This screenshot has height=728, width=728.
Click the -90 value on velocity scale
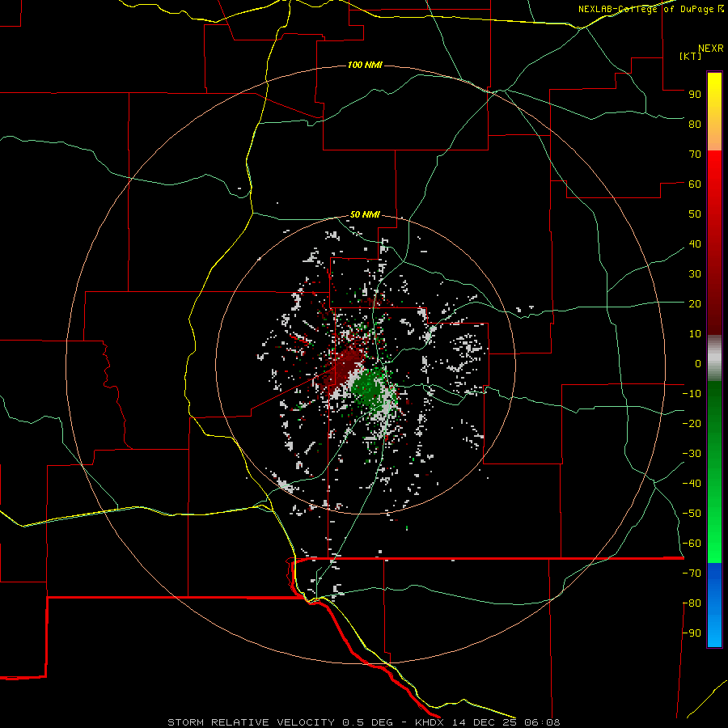click(692, 633)
